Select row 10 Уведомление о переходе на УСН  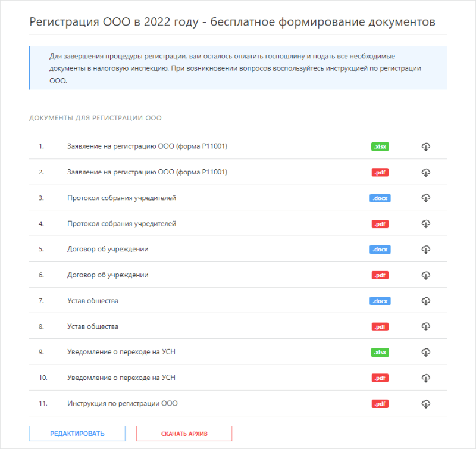point(121,378)
